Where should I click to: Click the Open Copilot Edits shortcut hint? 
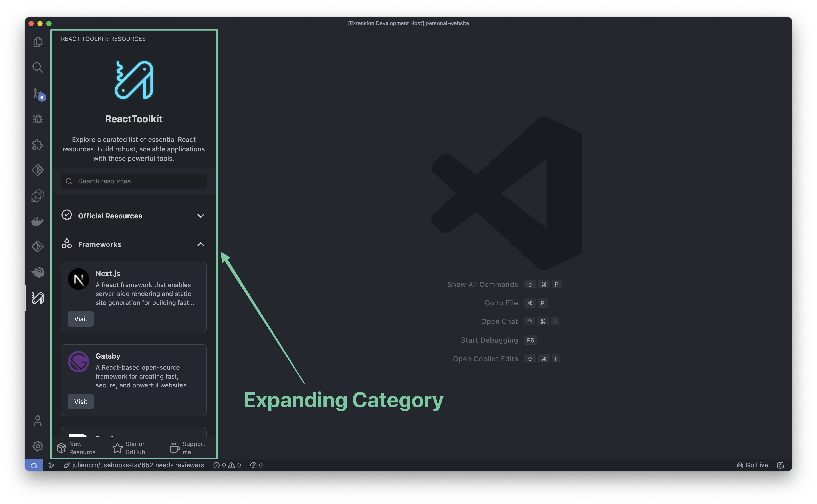pyautogui.click(x=506, y=359)
